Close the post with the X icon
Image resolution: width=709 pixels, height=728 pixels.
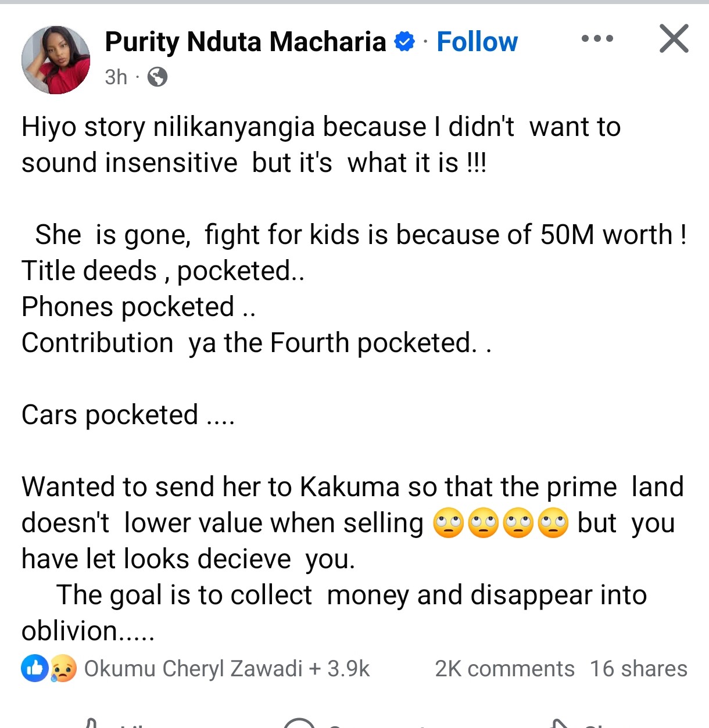[x=674, y=39]
